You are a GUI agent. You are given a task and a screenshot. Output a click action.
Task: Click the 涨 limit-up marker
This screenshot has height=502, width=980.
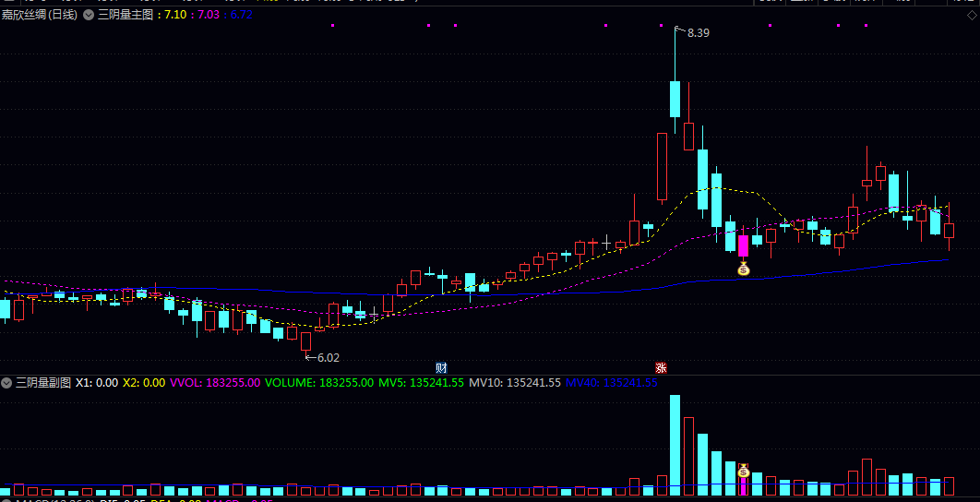click(661, 367)
